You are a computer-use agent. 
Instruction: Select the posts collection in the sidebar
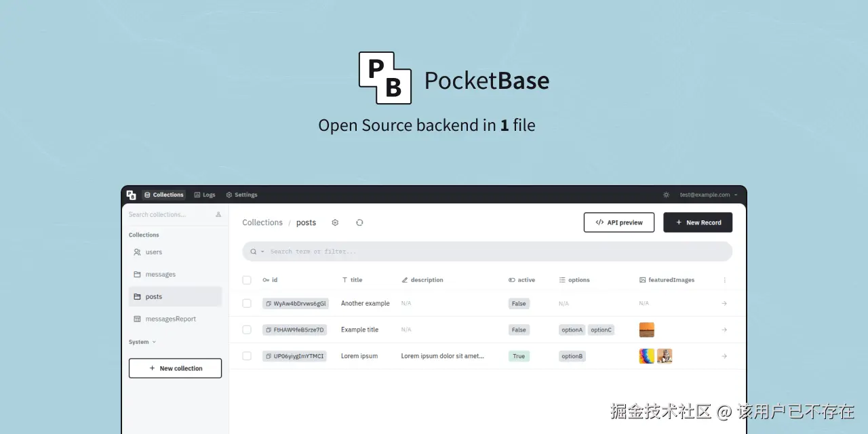click(x=175, y=296)
